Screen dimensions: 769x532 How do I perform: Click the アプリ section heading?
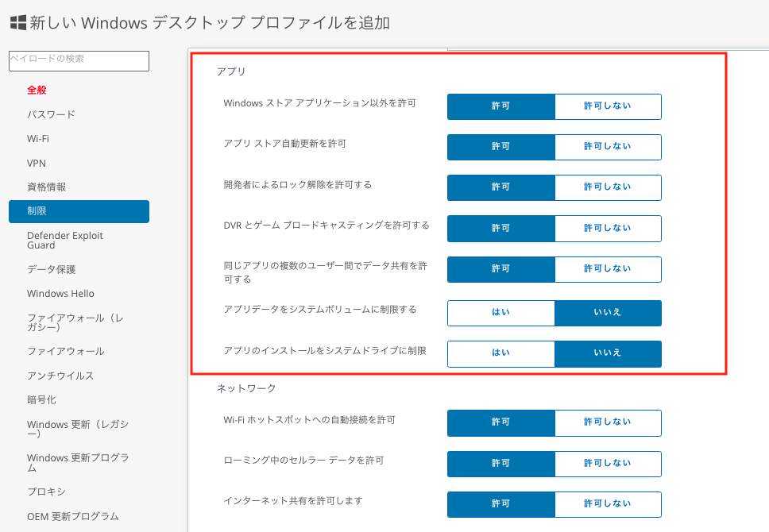[231, 71]
